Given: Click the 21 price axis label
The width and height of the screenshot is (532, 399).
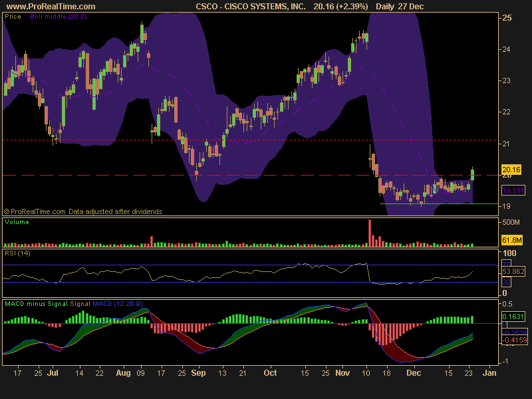Looking at the screenshot, I should [506, 144].
